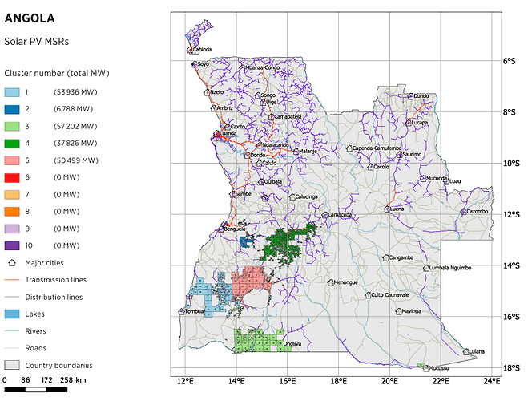Click the Lakes legend swatch
532x401 pixels.
point(12,314)
